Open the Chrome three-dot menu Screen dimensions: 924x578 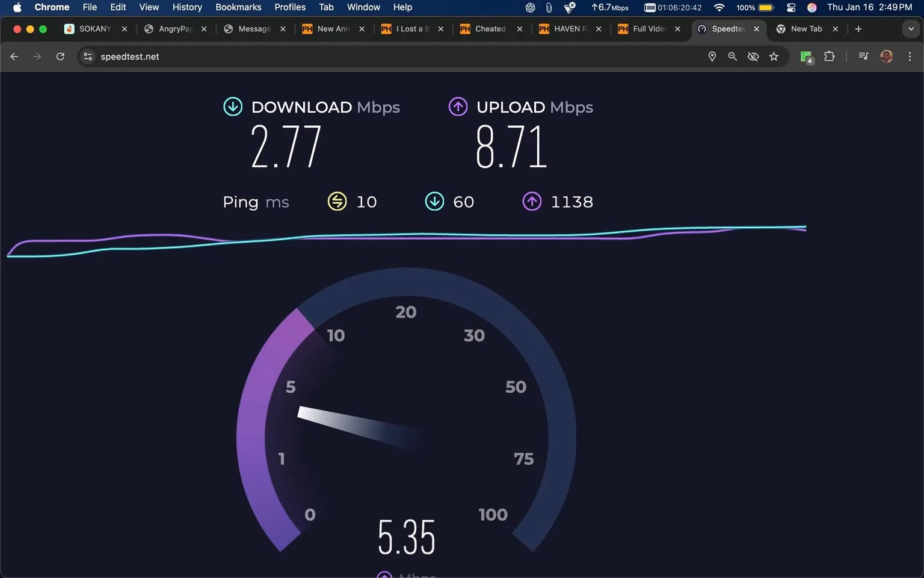pyautogui.click(x=910, y=56)
